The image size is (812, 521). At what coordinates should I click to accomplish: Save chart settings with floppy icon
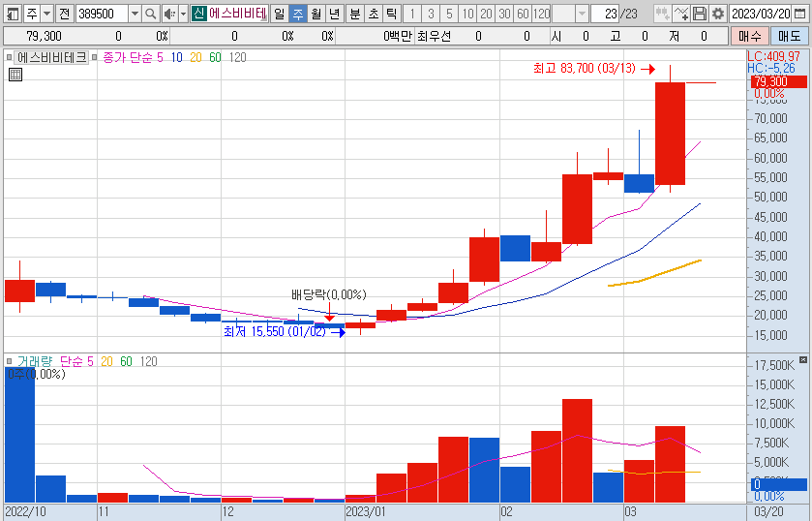(700, 14)
